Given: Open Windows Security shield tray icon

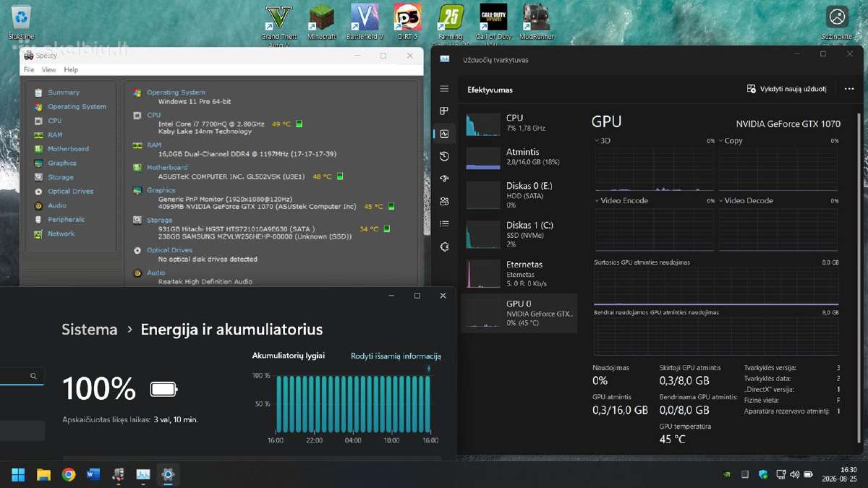Looking at the screenshot, I should [763, 475].
